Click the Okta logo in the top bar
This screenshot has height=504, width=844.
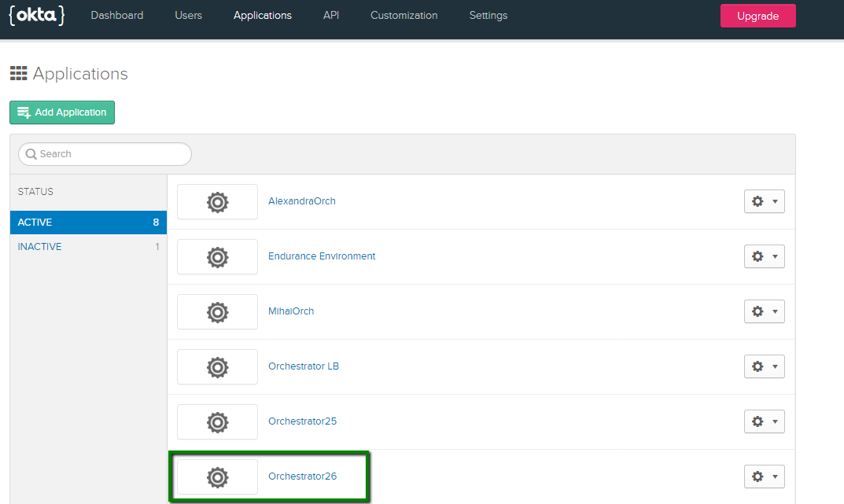coord(36,15)
